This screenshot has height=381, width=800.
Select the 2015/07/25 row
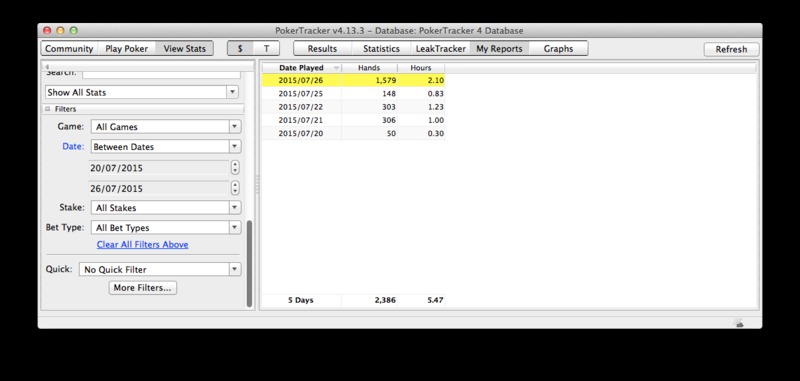pos(353,93)
